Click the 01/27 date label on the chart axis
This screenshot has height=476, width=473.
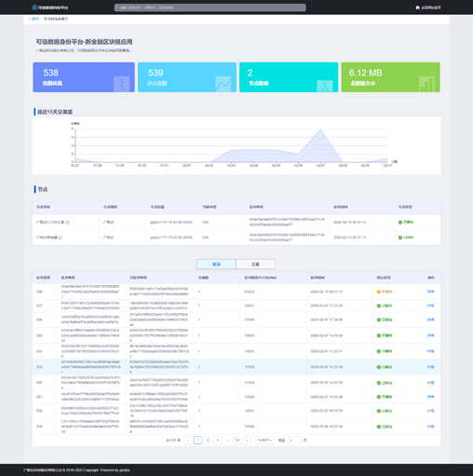(x=75, y=166)
